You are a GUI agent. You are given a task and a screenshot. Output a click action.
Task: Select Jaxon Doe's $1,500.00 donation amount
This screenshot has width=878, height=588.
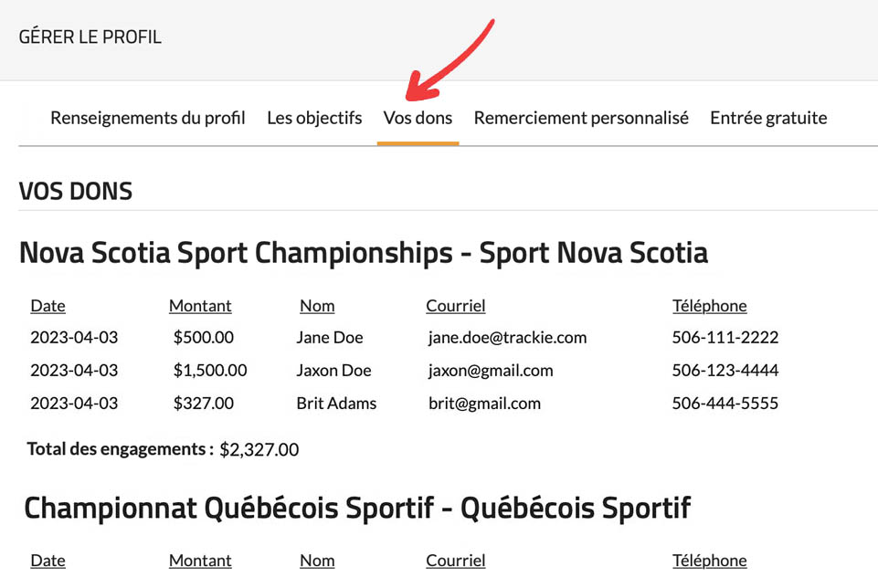click(x=210, y=371)
